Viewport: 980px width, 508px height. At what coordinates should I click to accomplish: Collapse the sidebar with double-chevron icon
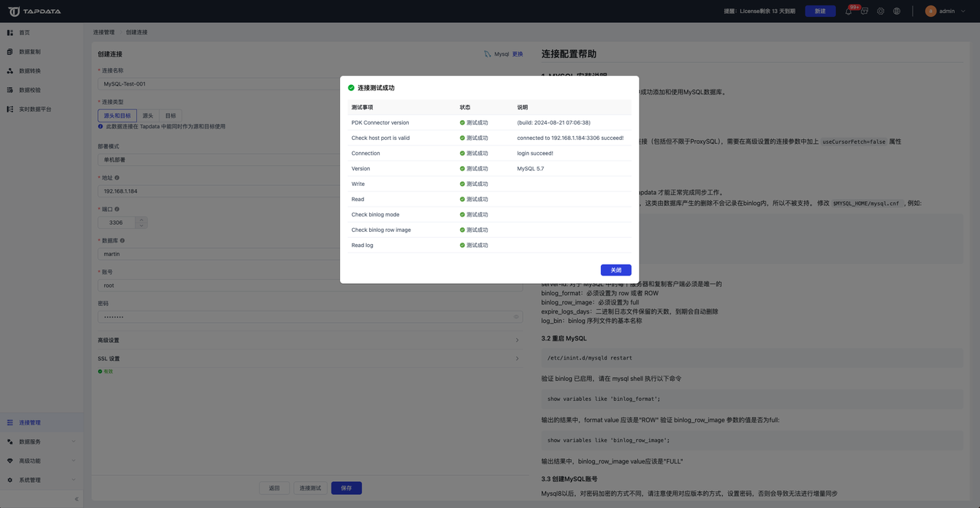[x=76, y=499]
